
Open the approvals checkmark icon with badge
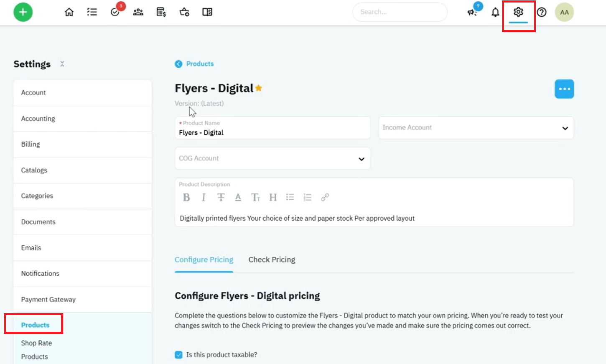pyautogui.click(x=115, y=11)
